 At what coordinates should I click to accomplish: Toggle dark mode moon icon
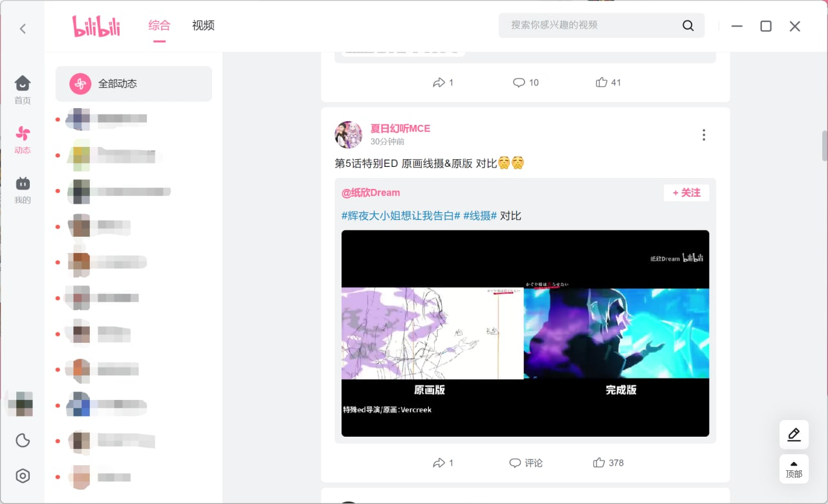coord(23,441)
